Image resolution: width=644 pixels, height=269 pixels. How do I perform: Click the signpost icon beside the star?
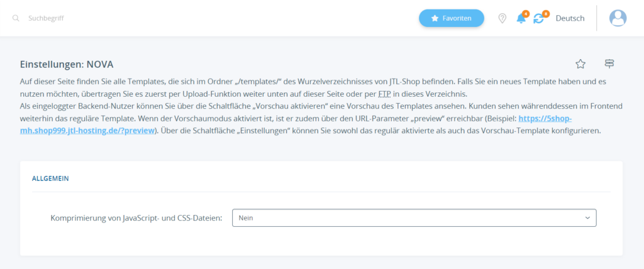[x=609, y=63]
